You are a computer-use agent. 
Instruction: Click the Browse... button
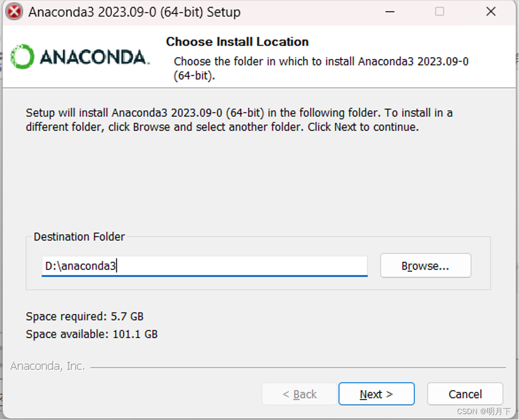(425, 265)
